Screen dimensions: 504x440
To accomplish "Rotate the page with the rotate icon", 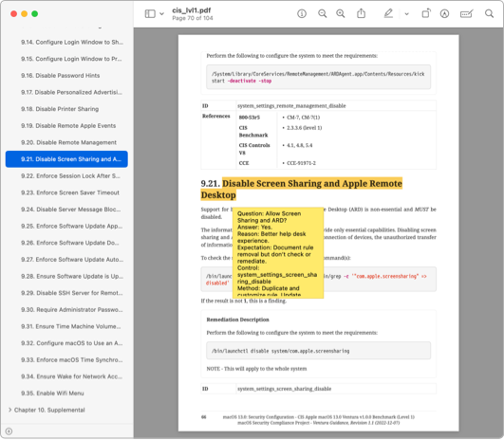I will pos(426,13).
